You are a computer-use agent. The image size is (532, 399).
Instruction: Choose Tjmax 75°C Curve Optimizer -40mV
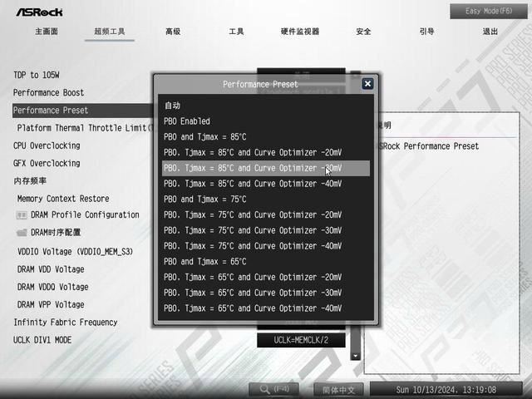[266, 246]
